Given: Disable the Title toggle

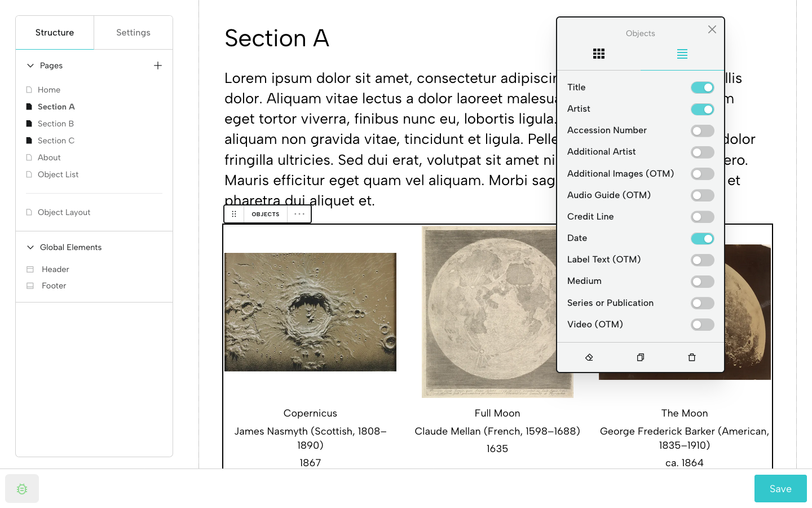Looking at the screenshot, I should [702, 87].
